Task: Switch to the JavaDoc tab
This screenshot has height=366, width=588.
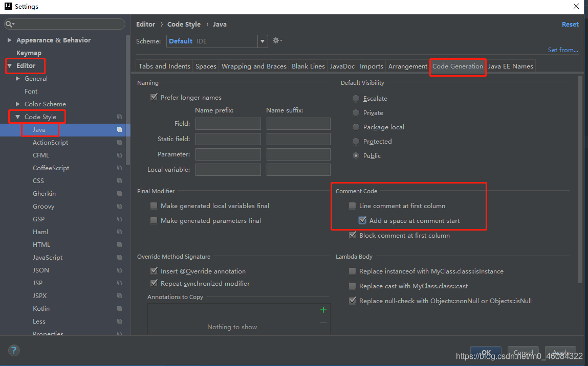Action: pyautogui.click(x=342, y=66)
